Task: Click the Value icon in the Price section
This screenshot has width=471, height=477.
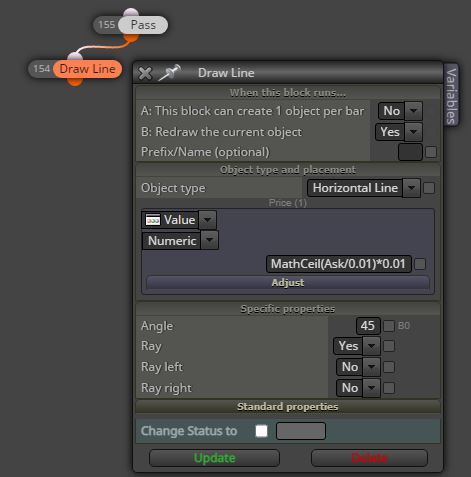Action: click(x=153, y=220)
